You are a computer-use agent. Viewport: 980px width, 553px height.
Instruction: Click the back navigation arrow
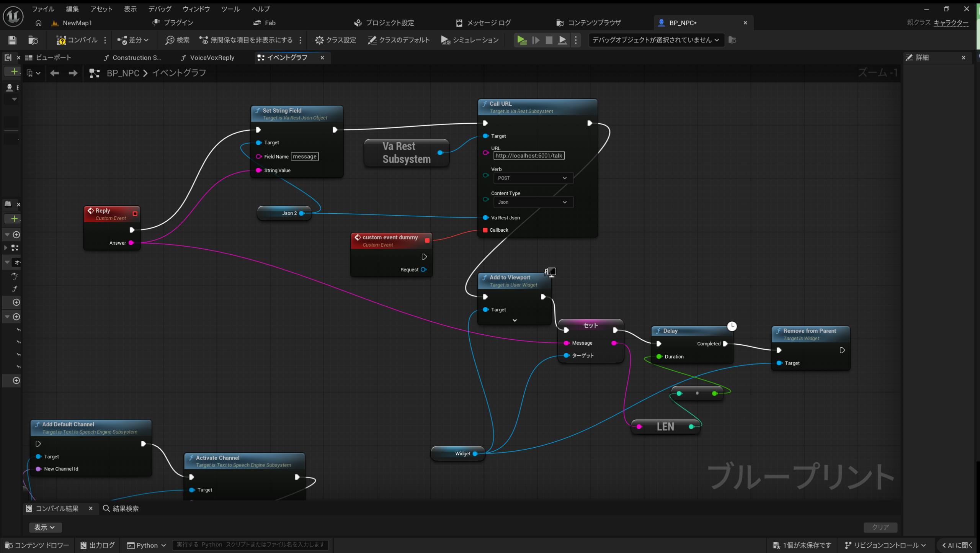tap(54, 73)
